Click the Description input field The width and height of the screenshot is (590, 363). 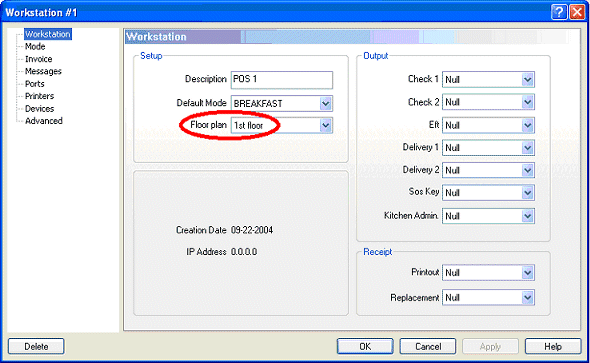click(x=282, y=80)
